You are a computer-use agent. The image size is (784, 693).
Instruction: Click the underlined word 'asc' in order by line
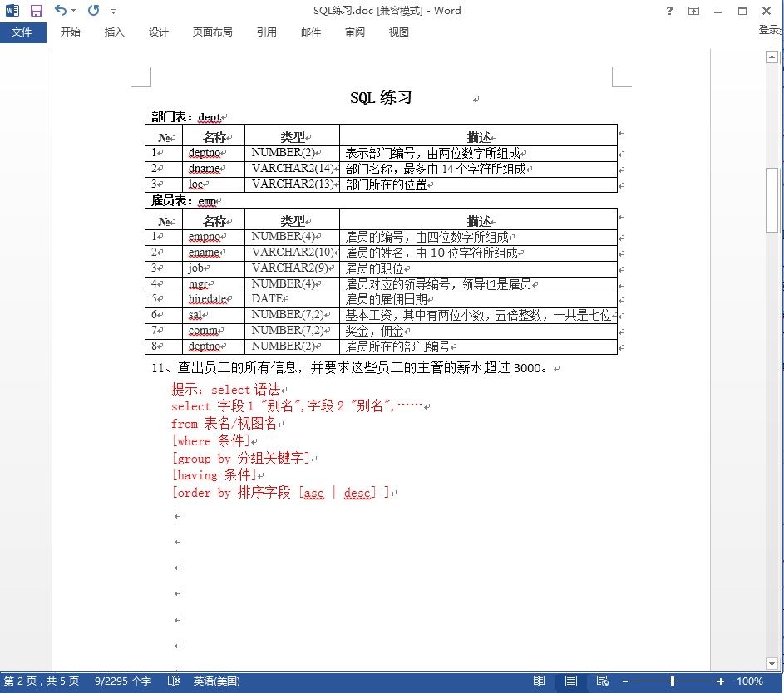point(313,493)
